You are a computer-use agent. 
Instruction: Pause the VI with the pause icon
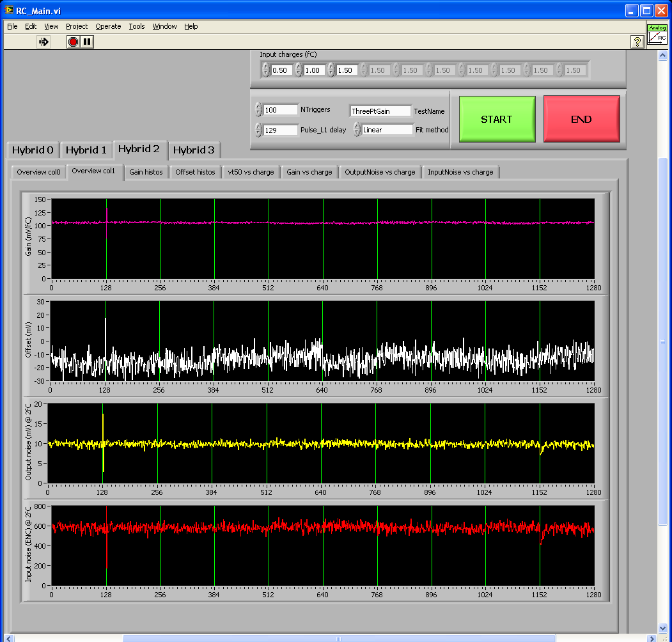(88, 42)
